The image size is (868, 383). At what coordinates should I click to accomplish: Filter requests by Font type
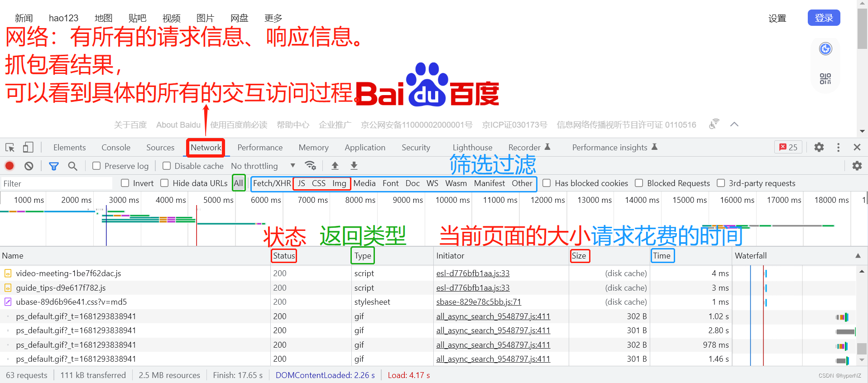[390, 183]
